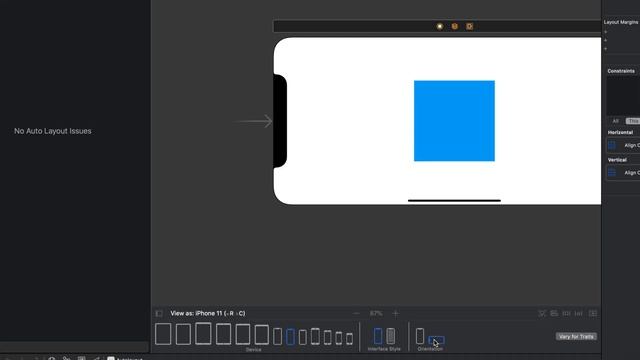Click the Vary for Traits button

tap(576, 337)
